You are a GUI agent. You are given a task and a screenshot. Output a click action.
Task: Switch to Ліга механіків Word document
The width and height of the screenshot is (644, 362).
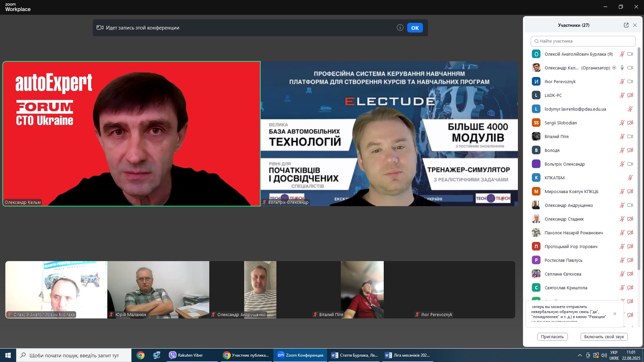pos(408,355)
